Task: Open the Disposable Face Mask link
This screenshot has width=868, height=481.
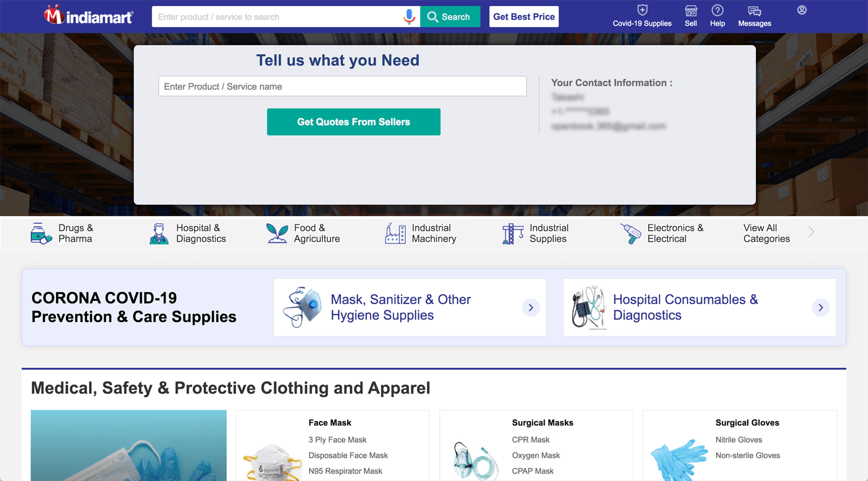Action: tap(348, 456)
